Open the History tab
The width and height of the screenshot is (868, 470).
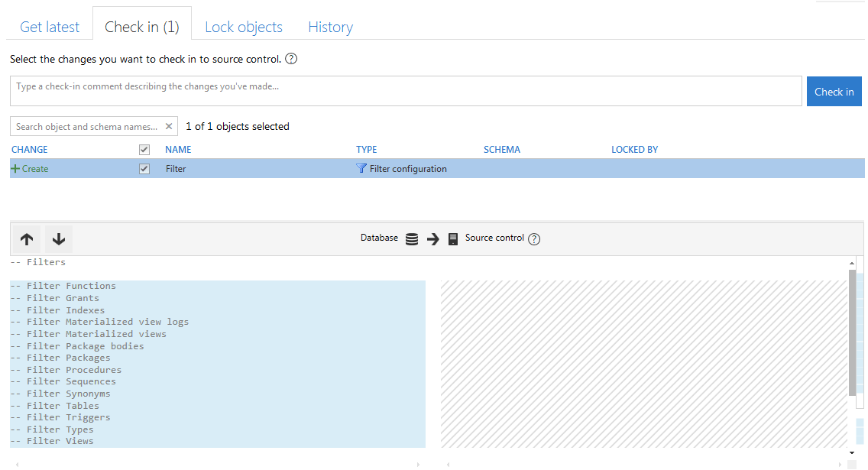point(331,27)
